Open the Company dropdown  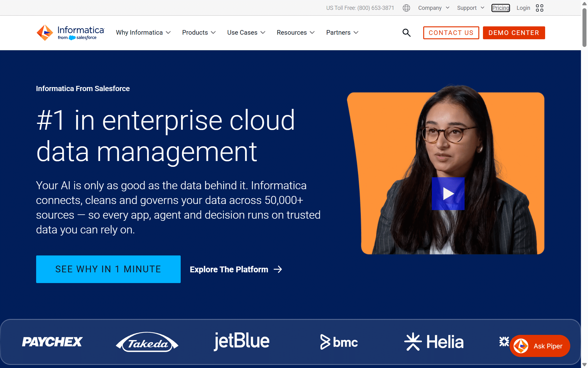pyautogui.click(x=434, y=8)
